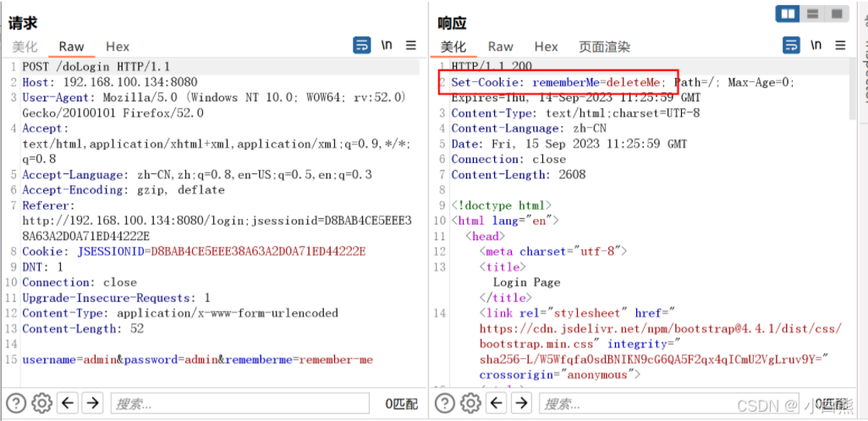The height and width of the screenshot is (421, 868).
Task: Click the Date header in response
Action: 569,144
